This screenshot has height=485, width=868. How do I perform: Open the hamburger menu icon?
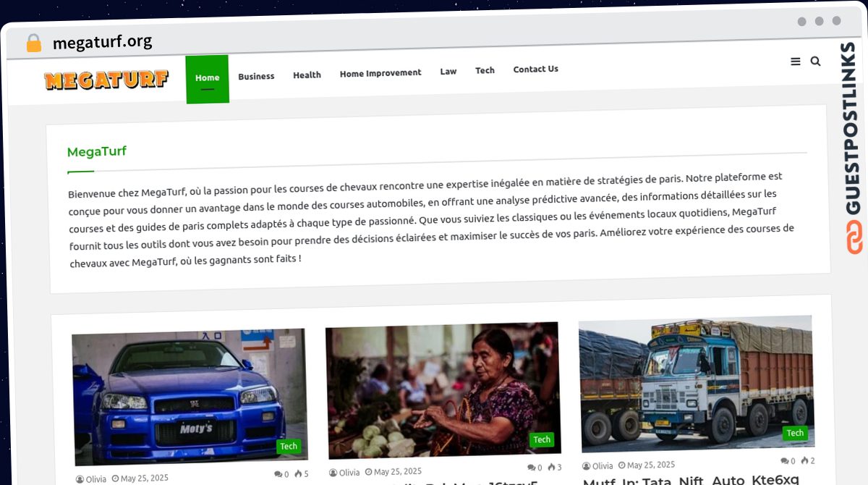(x=796, y=62)
